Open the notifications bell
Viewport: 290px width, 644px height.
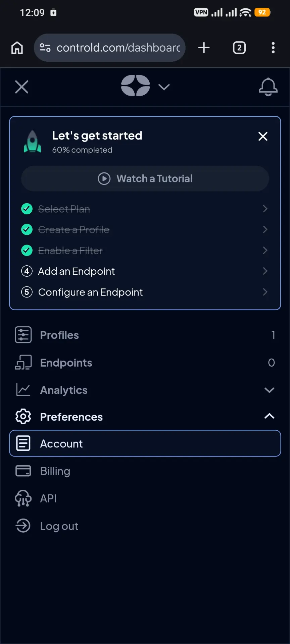(268, 87)
